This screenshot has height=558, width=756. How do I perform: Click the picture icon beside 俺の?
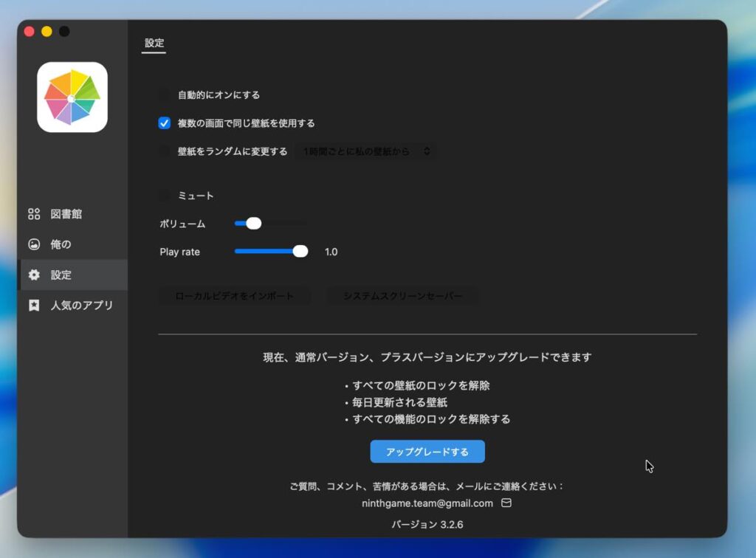(x=34, y=244)
